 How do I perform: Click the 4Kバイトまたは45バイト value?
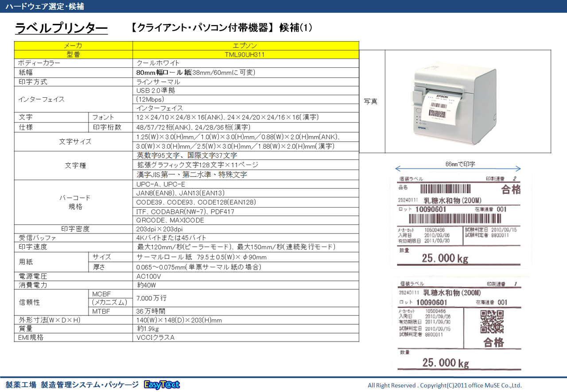[x=171, y=238]
